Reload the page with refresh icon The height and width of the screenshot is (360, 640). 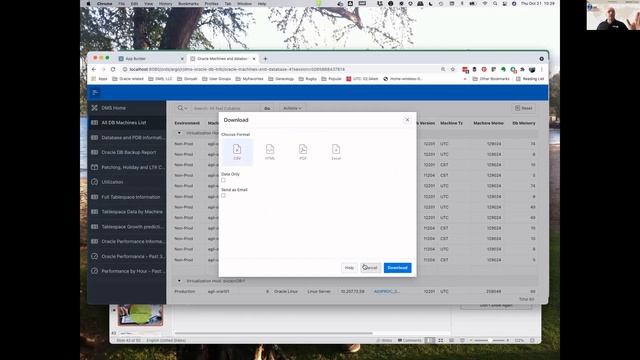pyautogui.click(x=113, y=69)
